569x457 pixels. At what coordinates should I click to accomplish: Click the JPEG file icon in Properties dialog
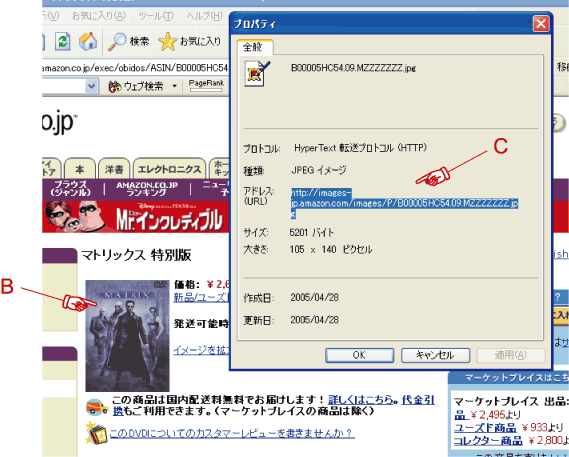pos(258,73)
